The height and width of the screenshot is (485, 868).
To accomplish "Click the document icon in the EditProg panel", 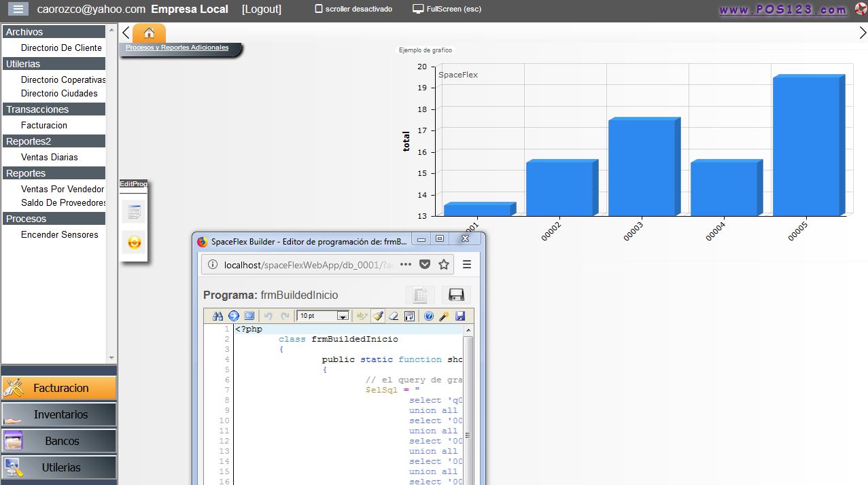I will click(134, 211).
